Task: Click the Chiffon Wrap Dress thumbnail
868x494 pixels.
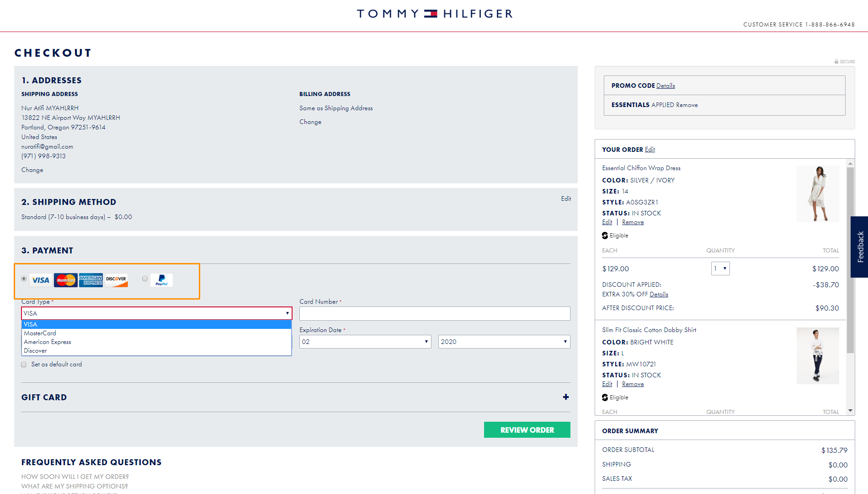Action: tap(818, 194)
